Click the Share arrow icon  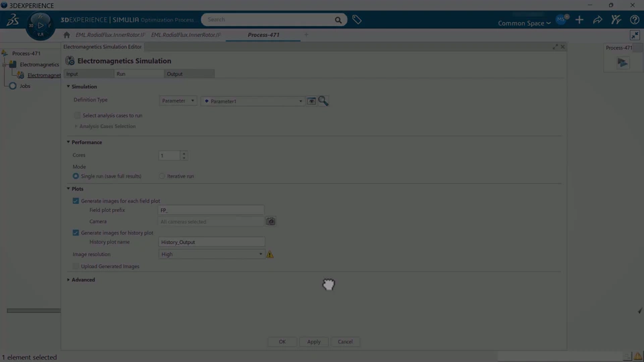pyautogui.click(x=598, y=19)
